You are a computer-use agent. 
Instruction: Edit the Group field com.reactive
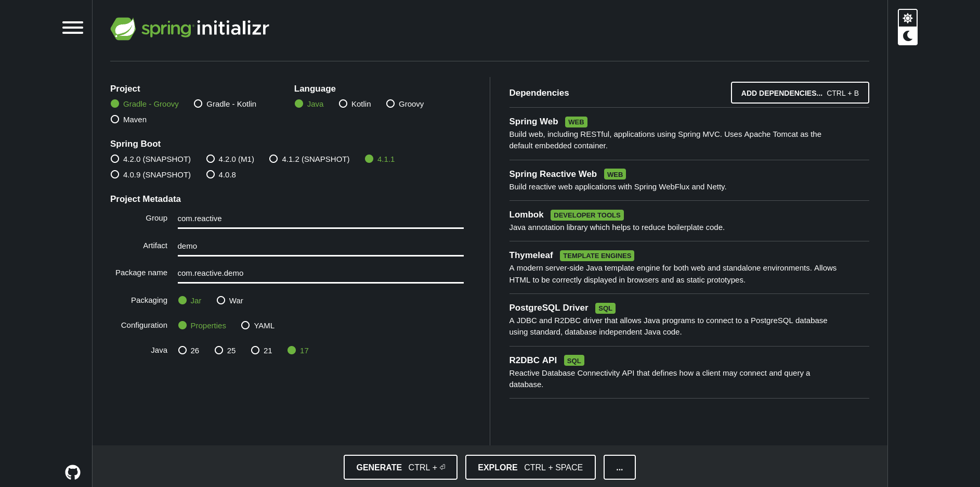(320, 219)
